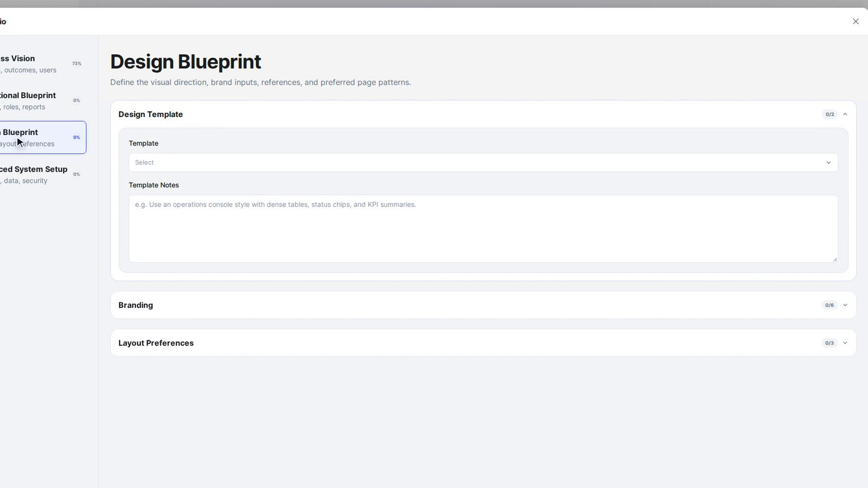Viewport: 868px width, 488px height.
Task: Click the Layout Preferences header title
Action: pos(156,343)
